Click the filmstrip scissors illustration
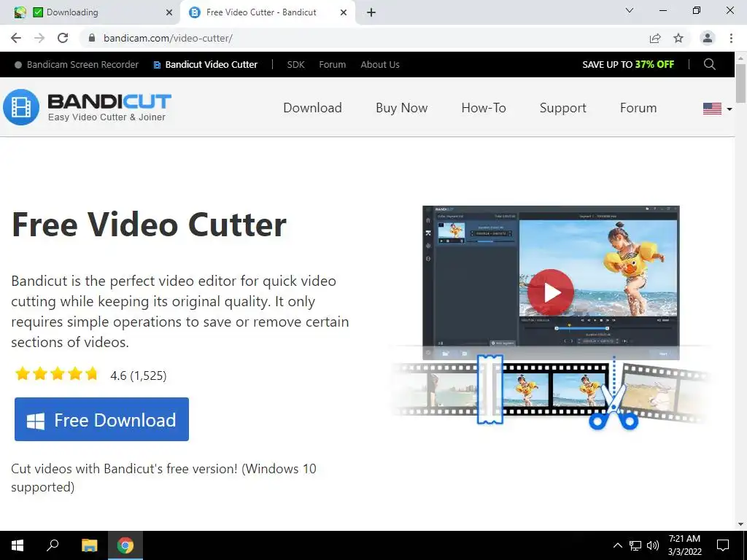The height and width of the screenshot is (560, 747). 550,393
